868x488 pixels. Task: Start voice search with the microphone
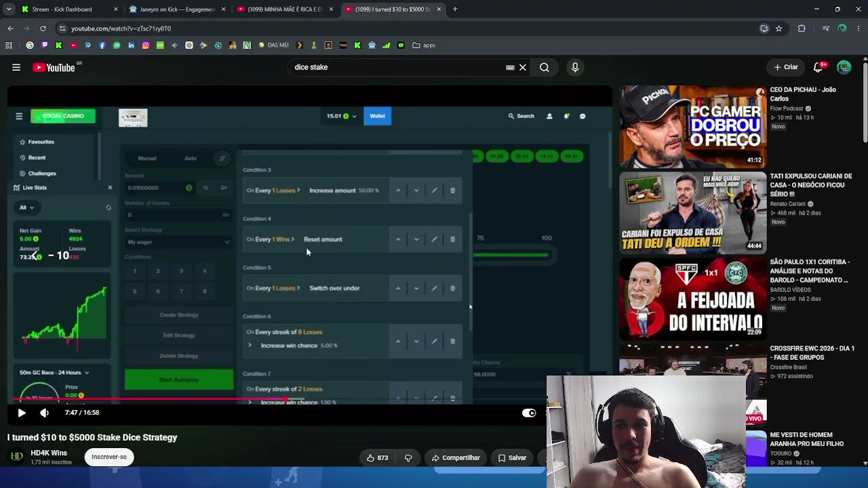(575, 67)
